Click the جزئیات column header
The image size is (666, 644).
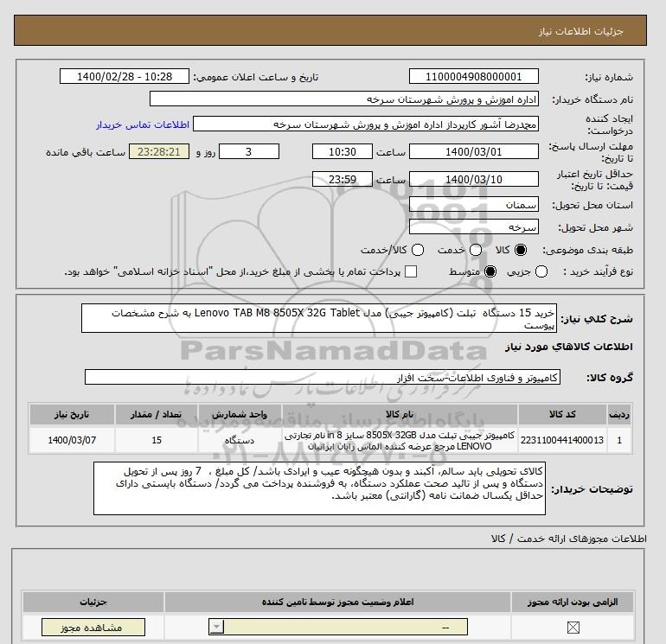click(x=93, y=602)
